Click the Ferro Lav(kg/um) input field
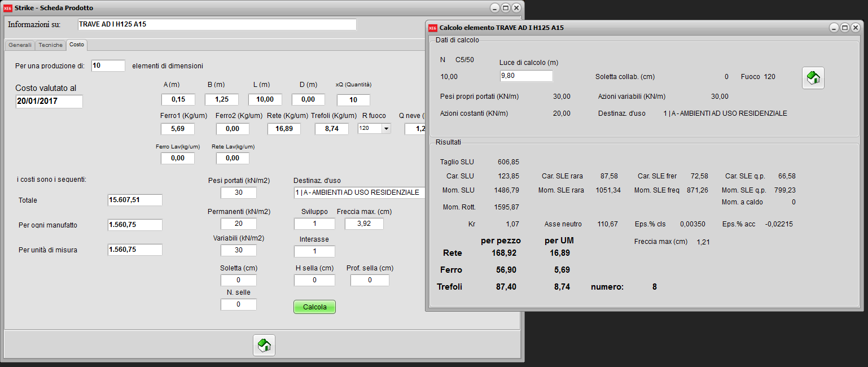The width and height of the screenshot is (868, 367). click(178, 158)
